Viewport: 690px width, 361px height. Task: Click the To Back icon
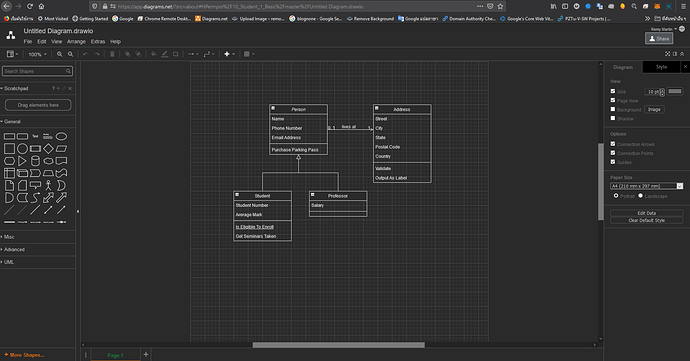(138, 54)
